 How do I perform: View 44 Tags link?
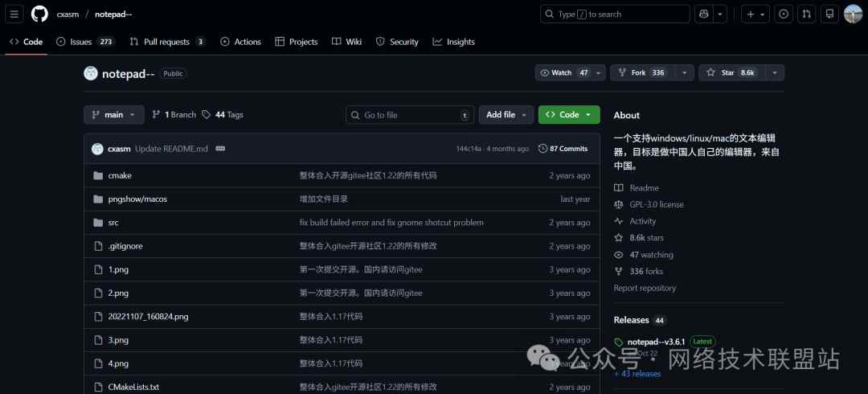(223, 115)
